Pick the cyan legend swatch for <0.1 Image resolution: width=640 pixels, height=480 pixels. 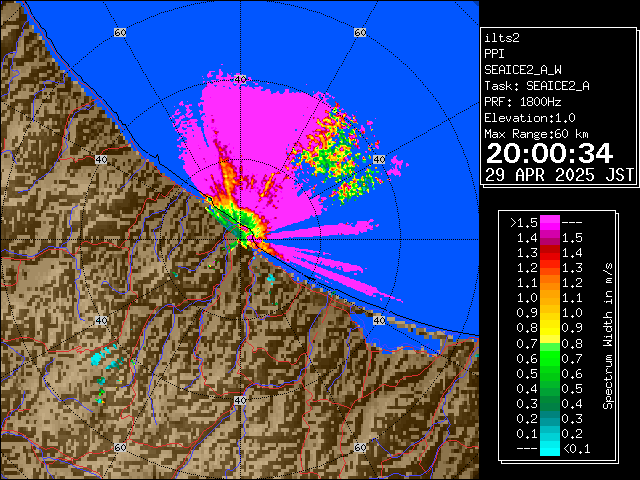point(550,448)
